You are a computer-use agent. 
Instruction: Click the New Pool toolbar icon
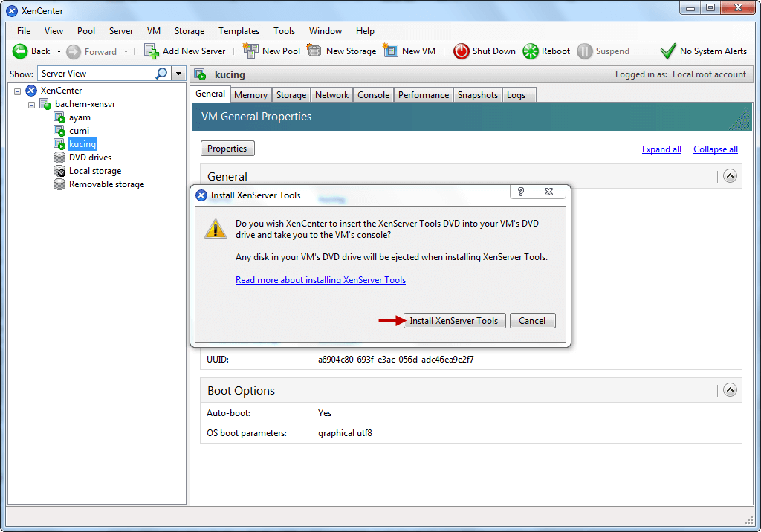click(250, 51)
